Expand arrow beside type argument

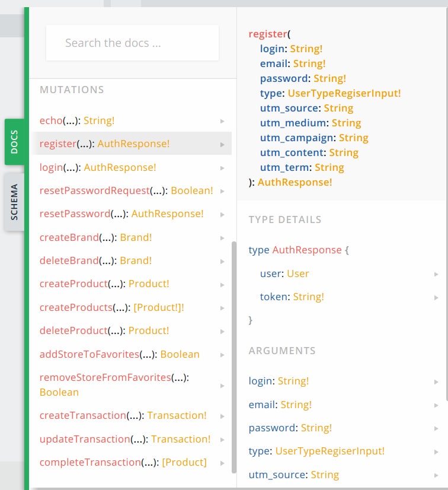point(436,452)
